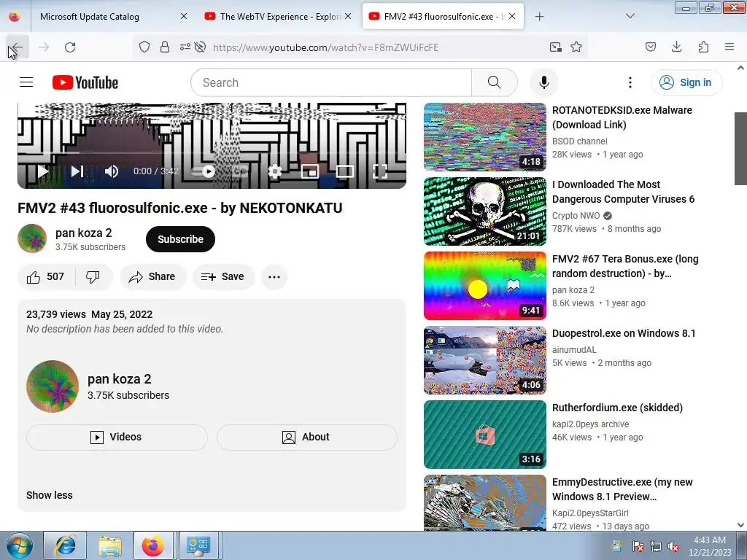Open Firefox extensions menu

coord(703,47)
